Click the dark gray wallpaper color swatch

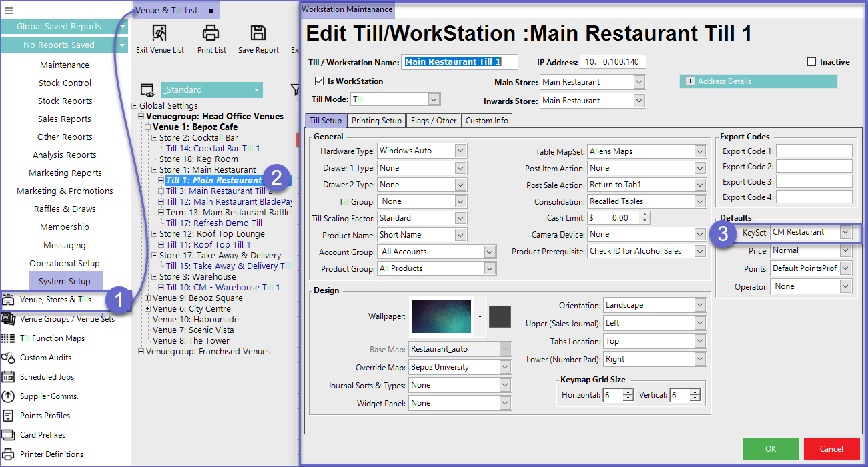(x=500, y=316)
